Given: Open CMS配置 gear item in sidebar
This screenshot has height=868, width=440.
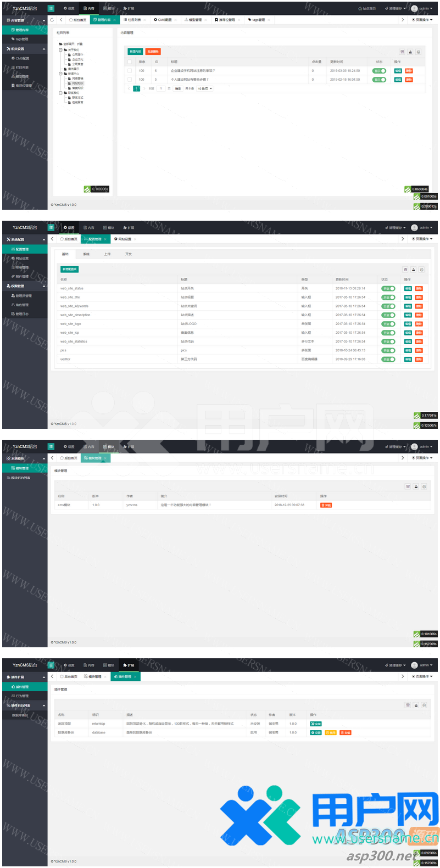Looking at the screenshot, I should [21, 58].
